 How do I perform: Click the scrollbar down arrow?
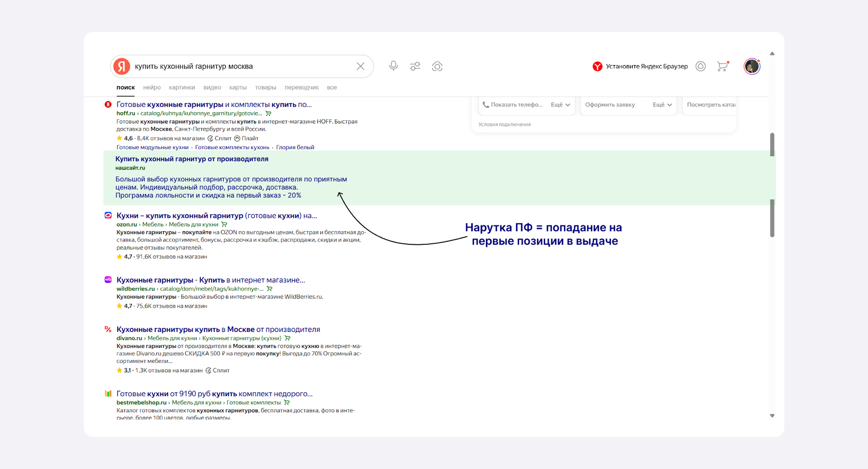(x=772, y=415)
